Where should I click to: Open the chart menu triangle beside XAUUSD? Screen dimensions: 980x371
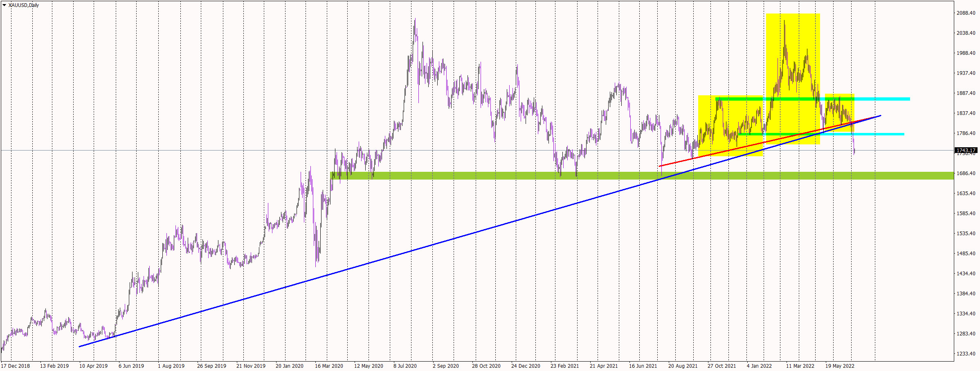click(4, 5)
